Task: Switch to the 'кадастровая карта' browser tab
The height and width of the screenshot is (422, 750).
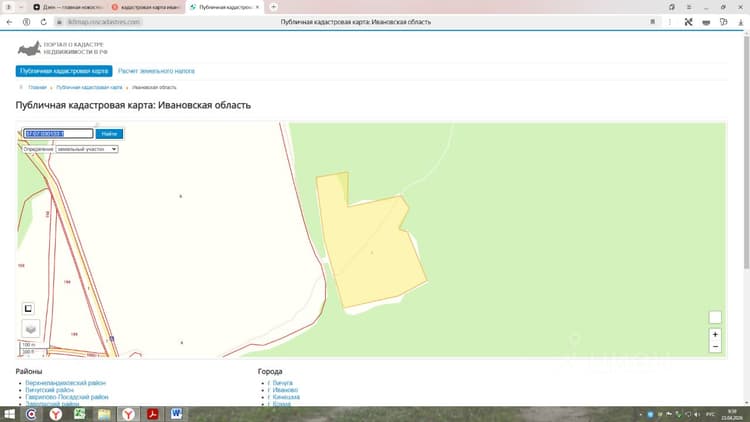Action: 146,7
